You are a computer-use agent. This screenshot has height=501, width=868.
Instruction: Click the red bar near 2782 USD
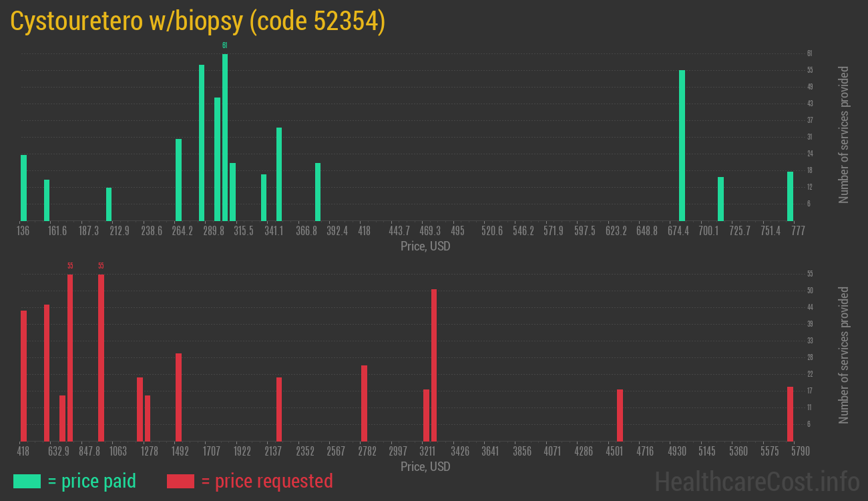[x=364, y=403]
